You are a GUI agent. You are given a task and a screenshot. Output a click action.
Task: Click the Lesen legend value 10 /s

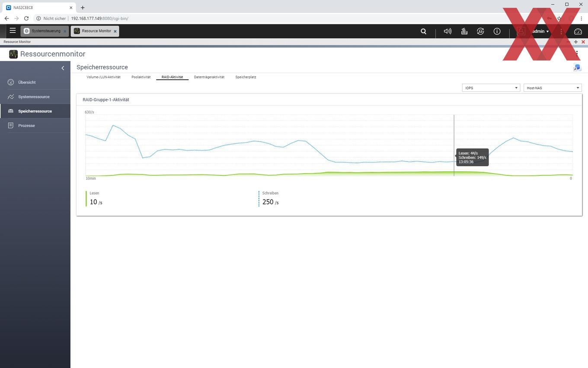click(x=96, y=202)
